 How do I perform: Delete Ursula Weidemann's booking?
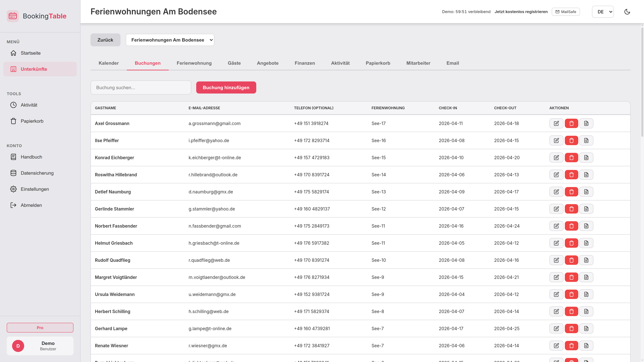click(x=571, y=294)
